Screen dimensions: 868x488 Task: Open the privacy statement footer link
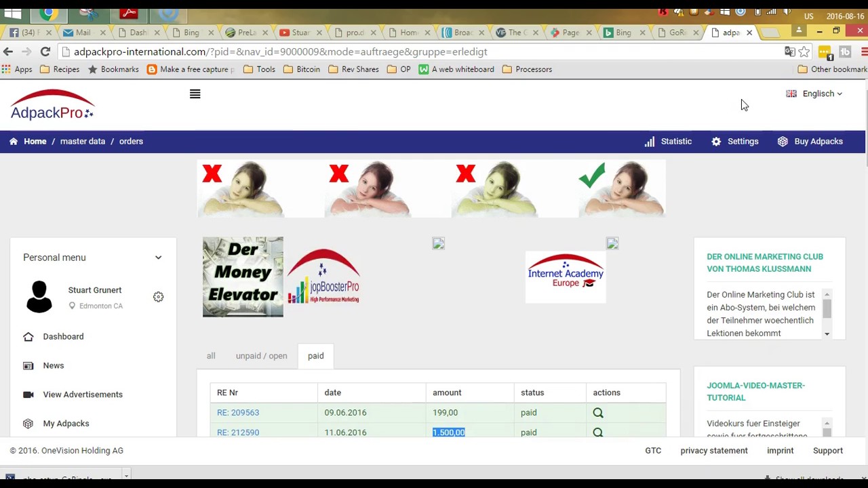(714, 451)
